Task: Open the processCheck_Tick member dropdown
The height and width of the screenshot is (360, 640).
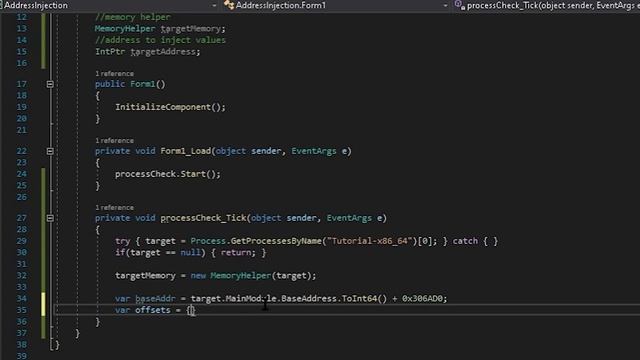Action: point(553,5)
